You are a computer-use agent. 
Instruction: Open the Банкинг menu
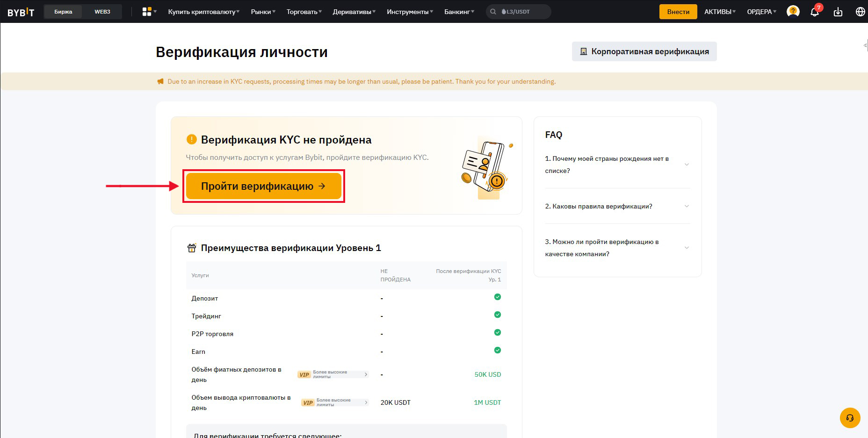click(459, 12)
